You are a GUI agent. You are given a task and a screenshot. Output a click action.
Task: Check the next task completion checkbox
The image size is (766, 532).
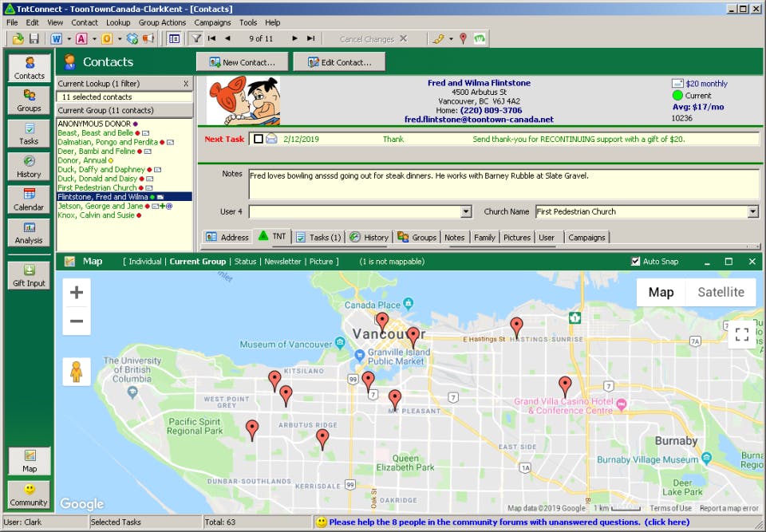tap(259, 140)
